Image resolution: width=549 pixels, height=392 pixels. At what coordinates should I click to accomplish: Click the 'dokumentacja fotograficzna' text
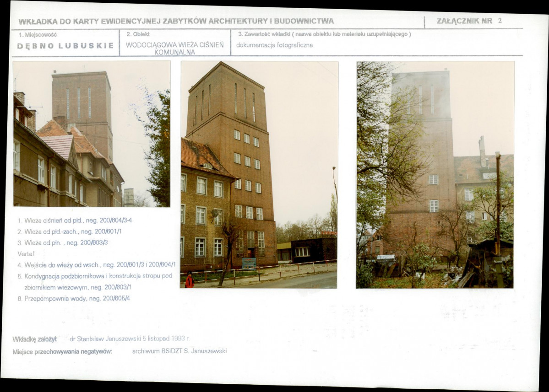tap(274, 45)
